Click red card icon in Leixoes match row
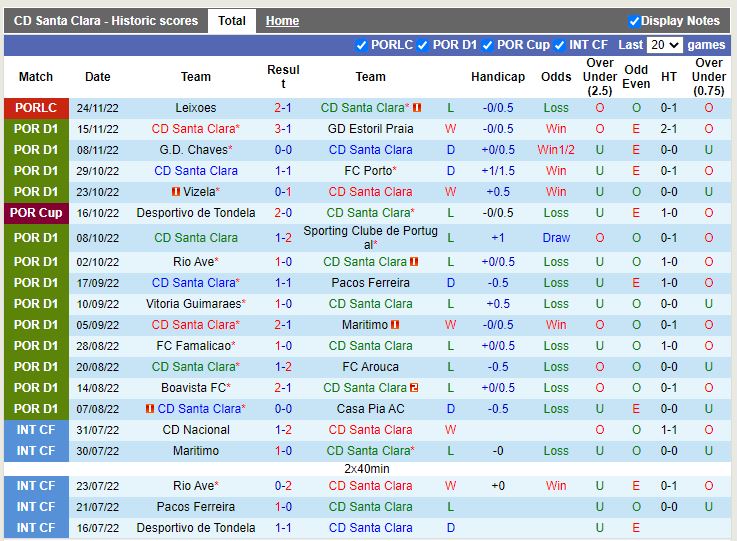The image size is (738, 541). (x=417, y=108)
